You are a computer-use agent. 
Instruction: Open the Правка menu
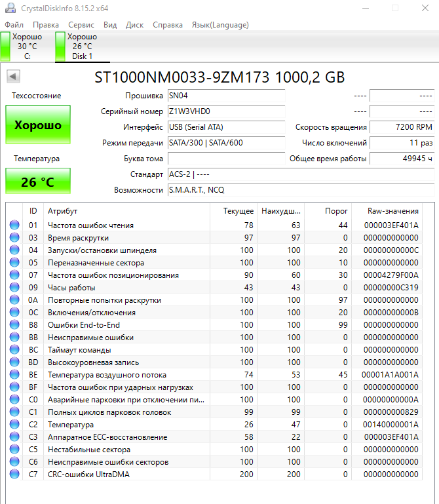46,25
